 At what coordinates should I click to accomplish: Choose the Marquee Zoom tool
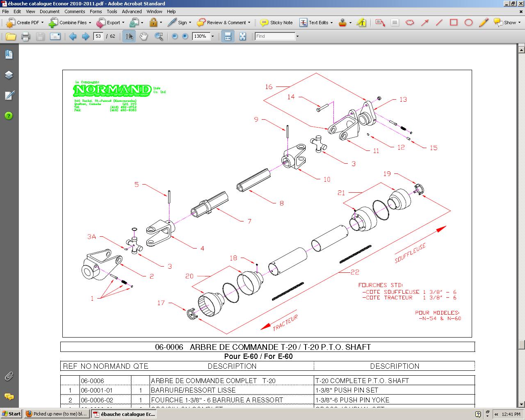point(159,37)
